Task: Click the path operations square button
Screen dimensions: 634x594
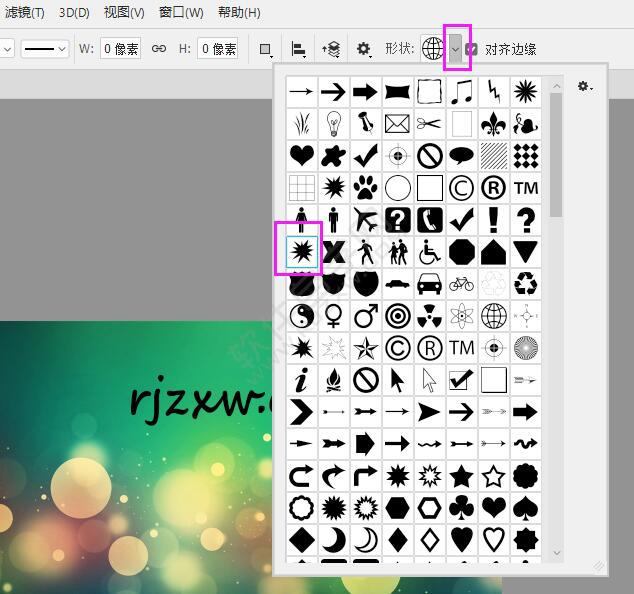Action: (265, 49)
